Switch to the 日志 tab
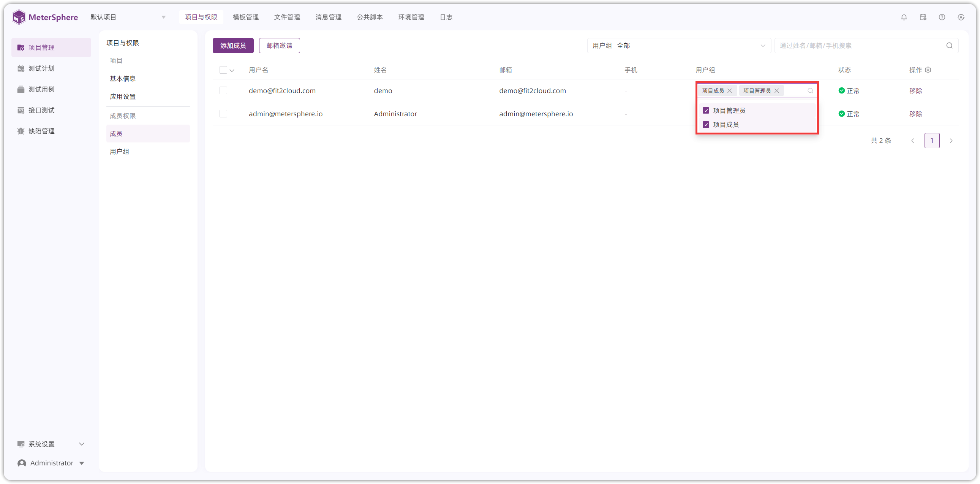The image size is (980, 484). (446, 17)
